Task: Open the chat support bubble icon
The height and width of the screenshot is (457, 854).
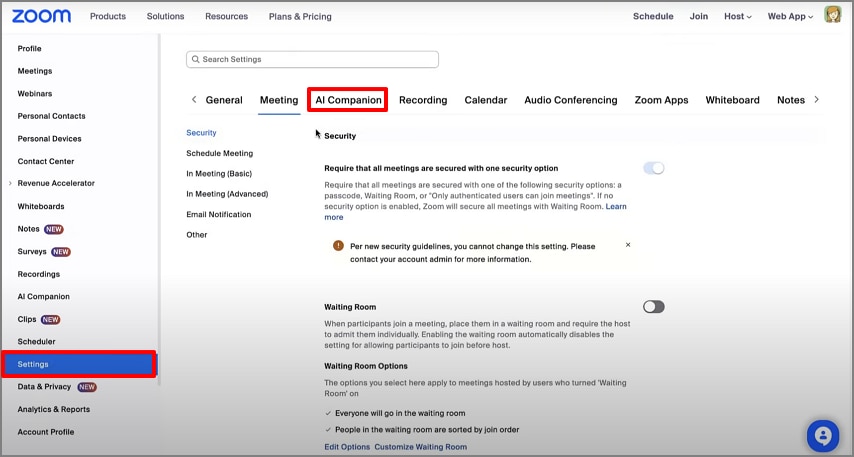Action: 822,435
